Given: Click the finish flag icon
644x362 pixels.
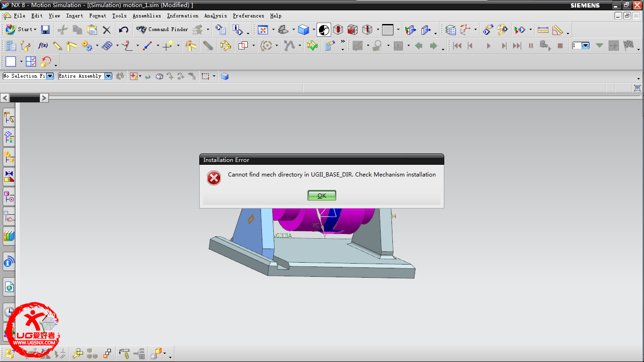Looking at the screenshot, I should tap(628, 46).
